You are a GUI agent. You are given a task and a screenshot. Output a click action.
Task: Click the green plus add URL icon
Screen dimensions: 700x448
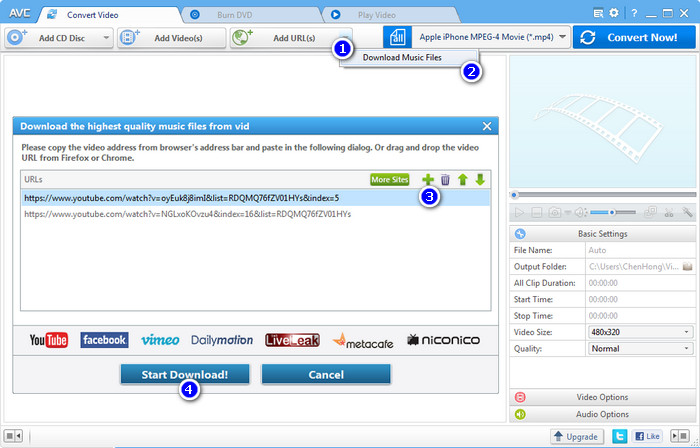[428, 180]
